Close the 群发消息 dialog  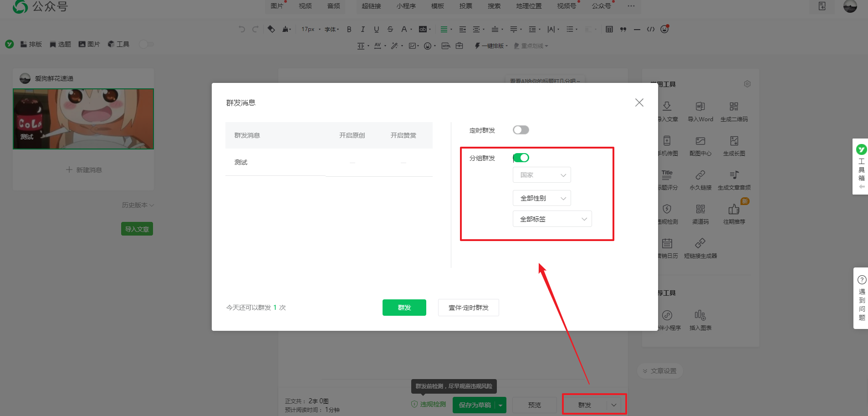tap(639, 103)
